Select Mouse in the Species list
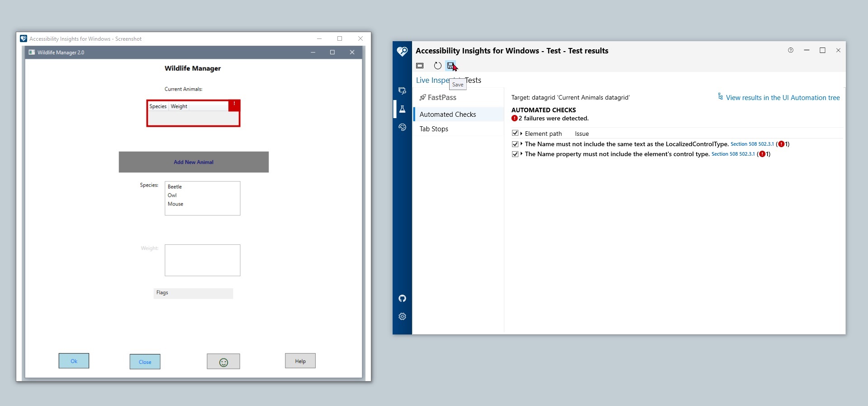868x406 pixels. [x=175, y=204]
